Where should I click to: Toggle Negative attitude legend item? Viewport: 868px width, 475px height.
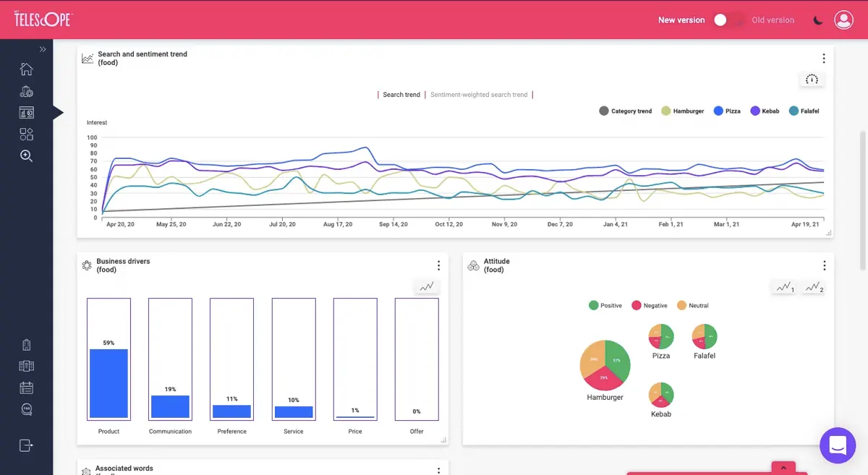(650, 306)
